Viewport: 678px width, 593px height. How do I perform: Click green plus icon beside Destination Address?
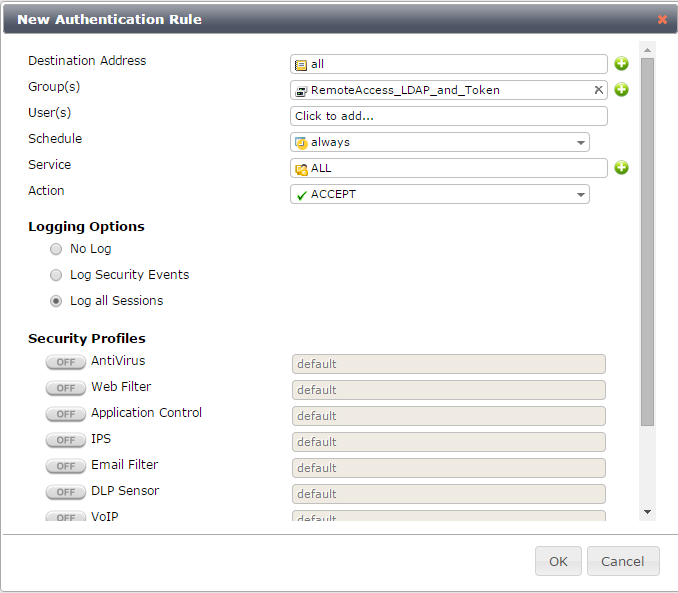pos(621,64)
